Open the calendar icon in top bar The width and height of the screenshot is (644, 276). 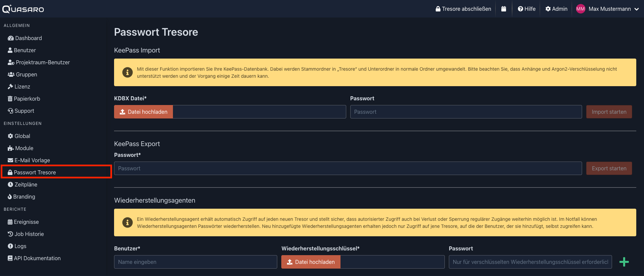[x=503, y=9]
